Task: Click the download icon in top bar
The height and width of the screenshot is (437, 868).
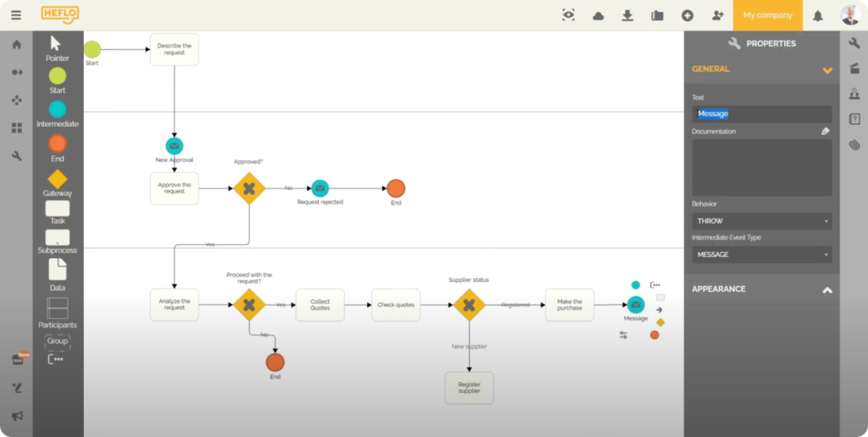Action: pyautogui.click(x=627, y=15)
